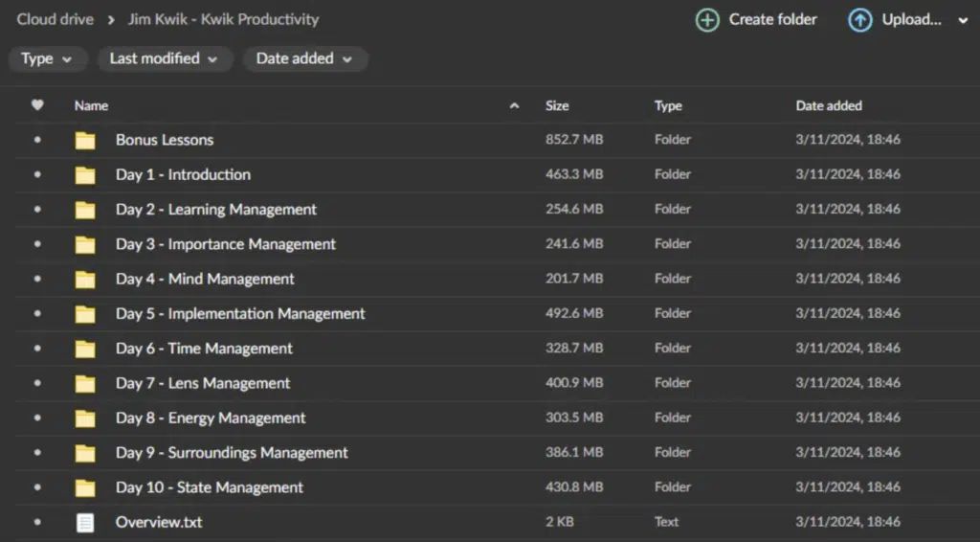Toggle favorite dot for Day 4 - Mind Management
This screenshot has width=980, height=542.
[37, 279]
